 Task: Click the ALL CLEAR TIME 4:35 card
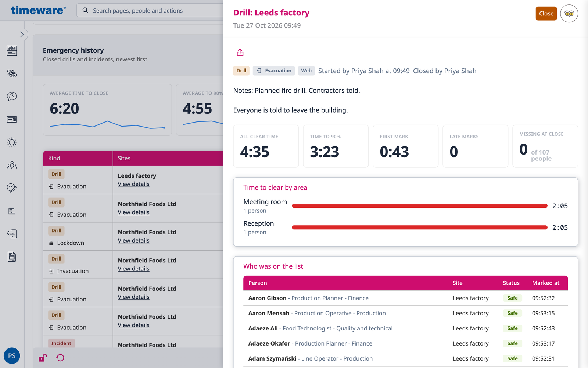click(266, 146)
